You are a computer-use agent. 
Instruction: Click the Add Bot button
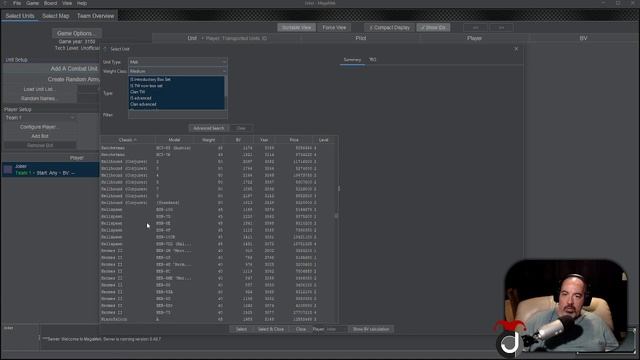40,136
